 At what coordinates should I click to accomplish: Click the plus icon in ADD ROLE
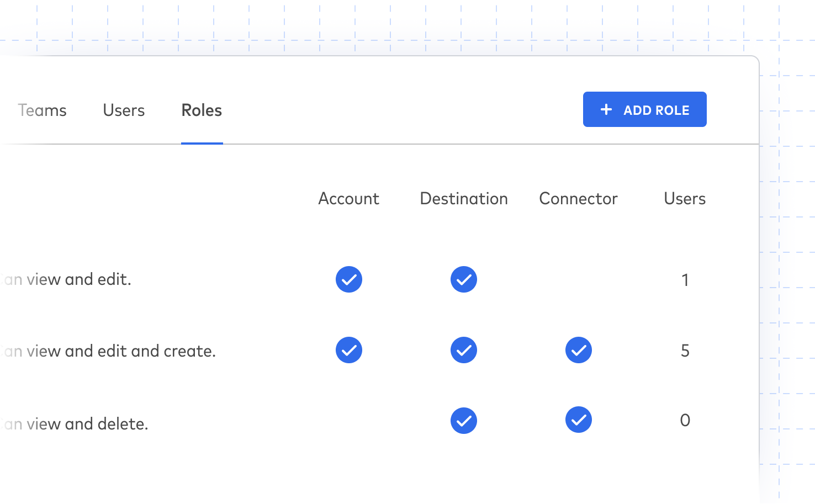click(x=606, y=109)
